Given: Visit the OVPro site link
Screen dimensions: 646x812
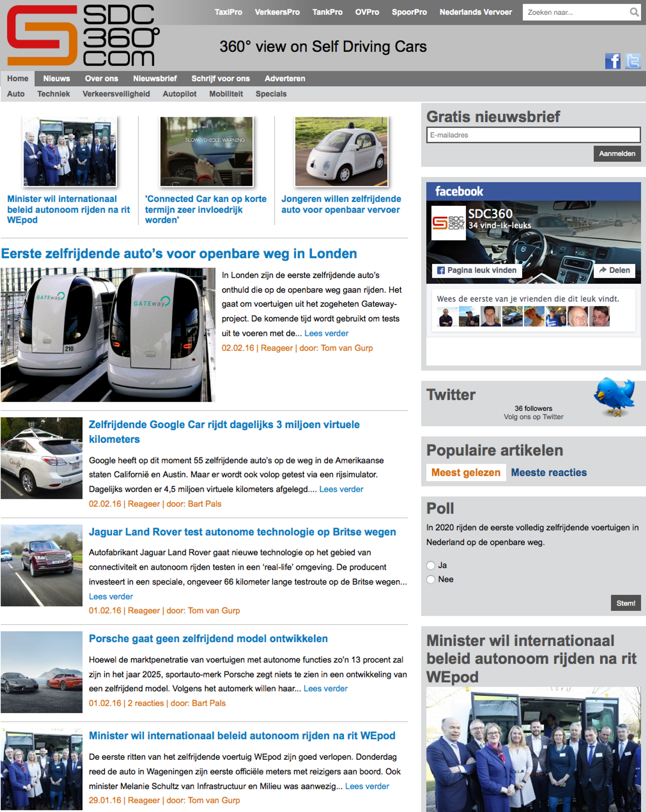Looking at the screenshot, I should (x=367, y=12).
